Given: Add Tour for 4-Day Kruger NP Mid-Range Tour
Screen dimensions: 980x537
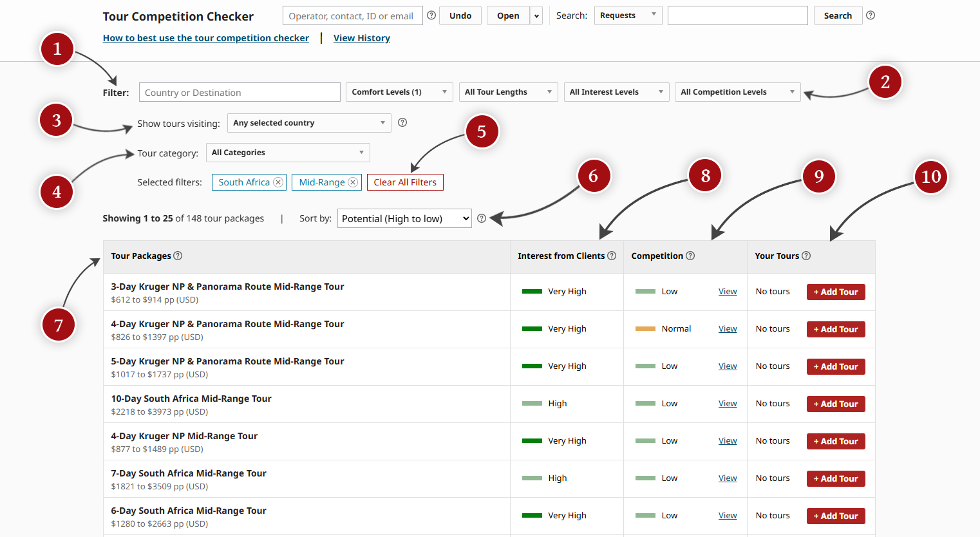Looking at the screenshot, I should click(x=835, y=441).
